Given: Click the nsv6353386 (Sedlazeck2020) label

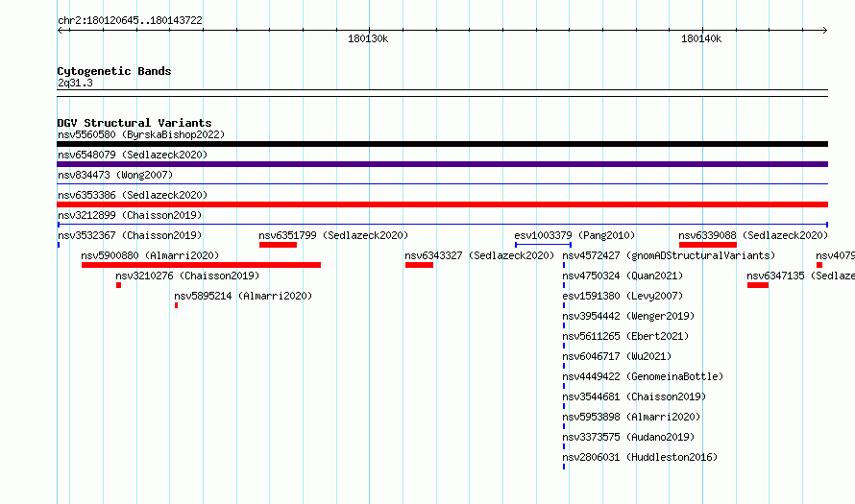Looking at the screenshot, I should [133, 195].
